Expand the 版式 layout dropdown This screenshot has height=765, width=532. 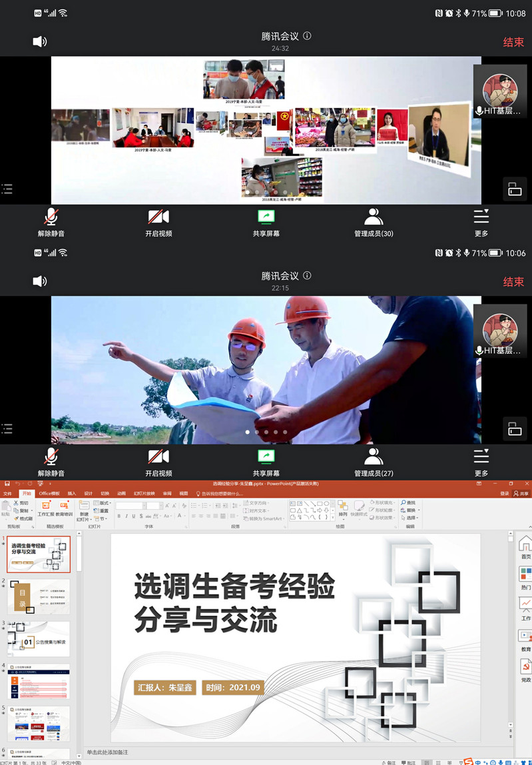[104, 503]
